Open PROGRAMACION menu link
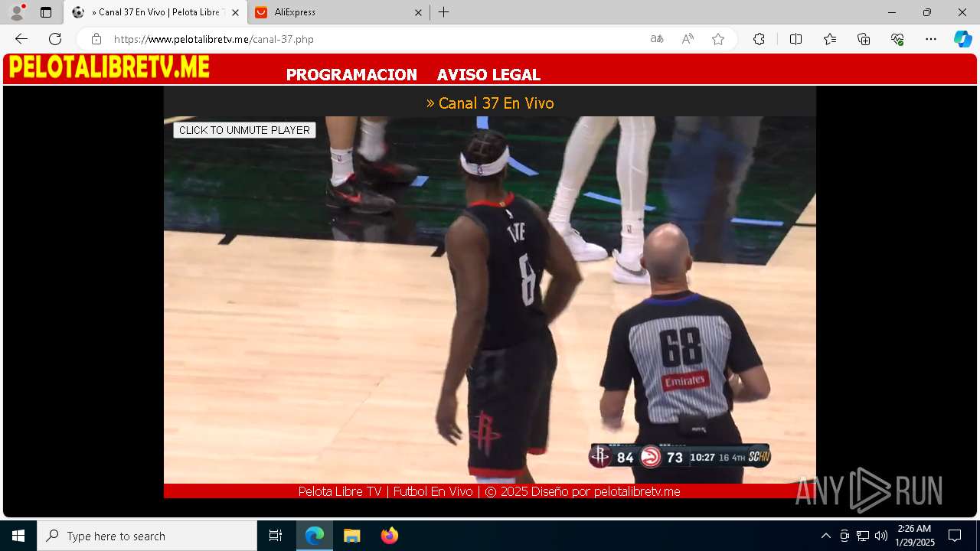 click(351, 75)
